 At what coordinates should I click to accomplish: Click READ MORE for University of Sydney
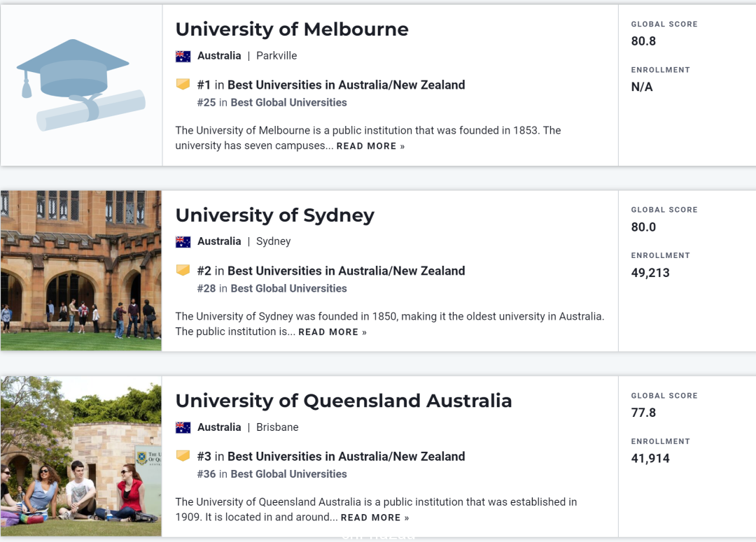coord(332,332)
